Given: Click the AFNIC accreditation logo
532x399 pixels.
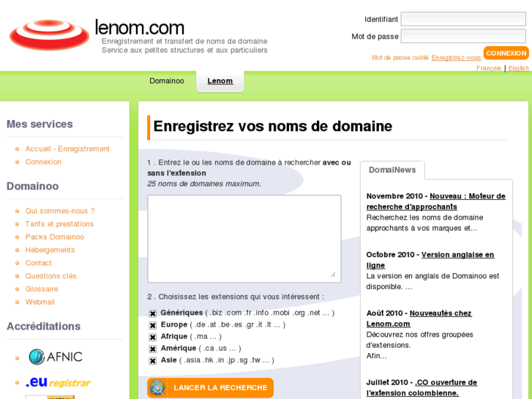Looking at the screenshot, I should tap(56, 357).
